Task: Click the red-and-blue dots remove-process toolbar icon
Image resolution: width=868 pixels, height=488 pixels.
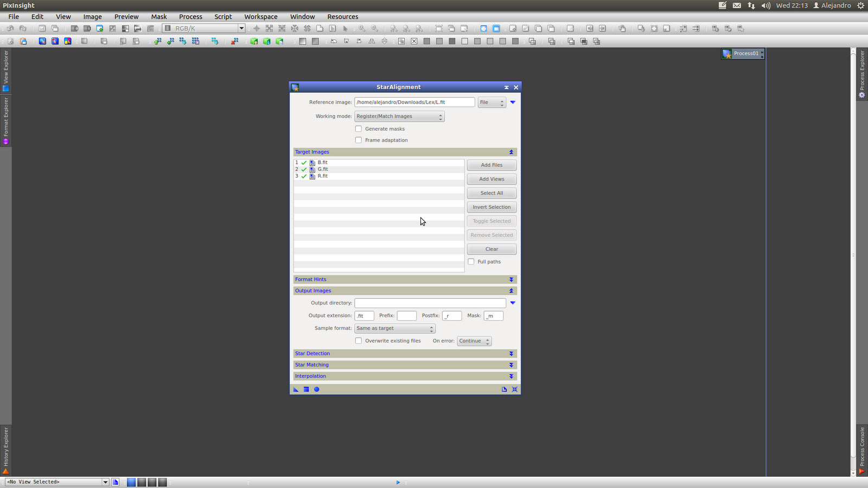Action: click(x=234, y=41)
